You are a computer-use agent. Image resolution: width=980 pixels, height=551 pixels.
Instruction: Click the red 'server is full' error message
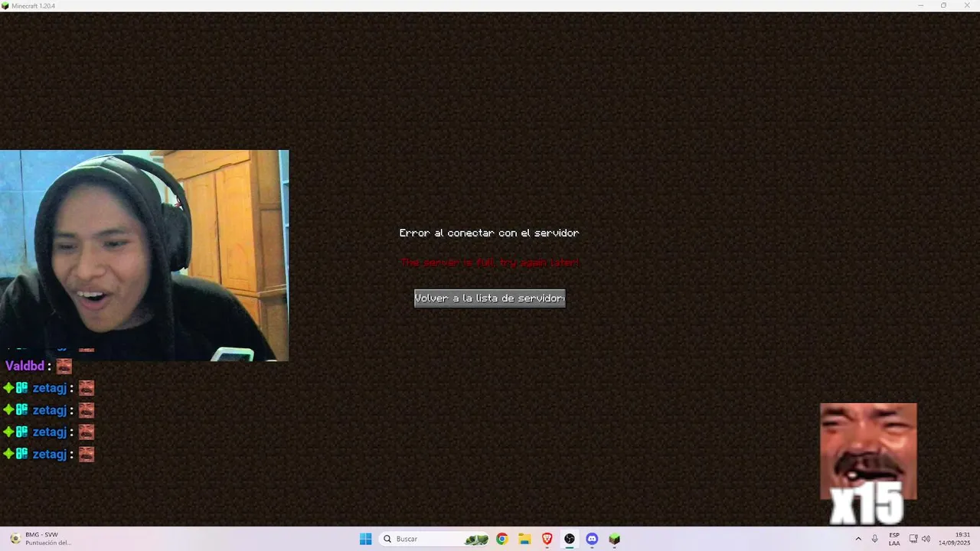pyautogui.click(x=489, y=262)
